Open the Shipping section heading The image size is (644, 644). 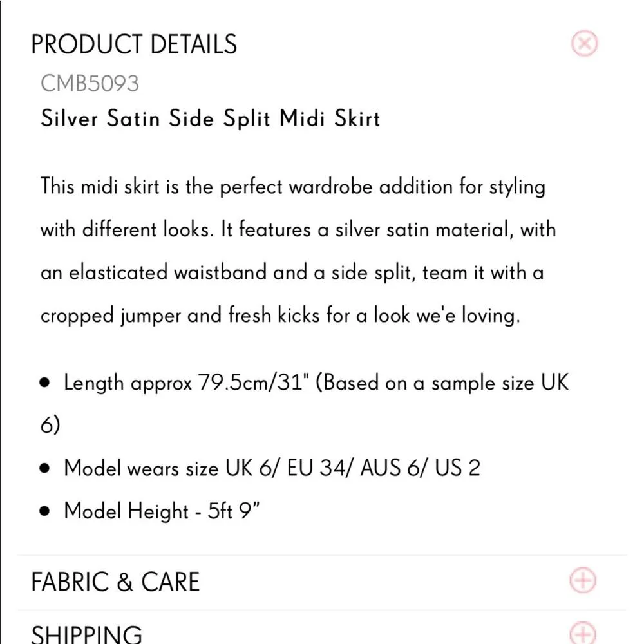tap(86, 632)
